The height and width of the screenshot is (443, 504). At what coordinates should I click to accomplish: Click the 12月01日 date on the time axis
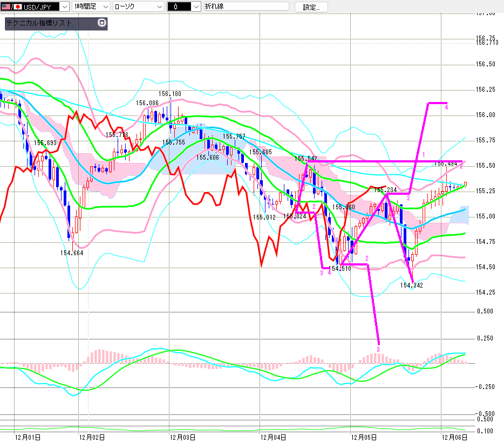click(28, 437)
